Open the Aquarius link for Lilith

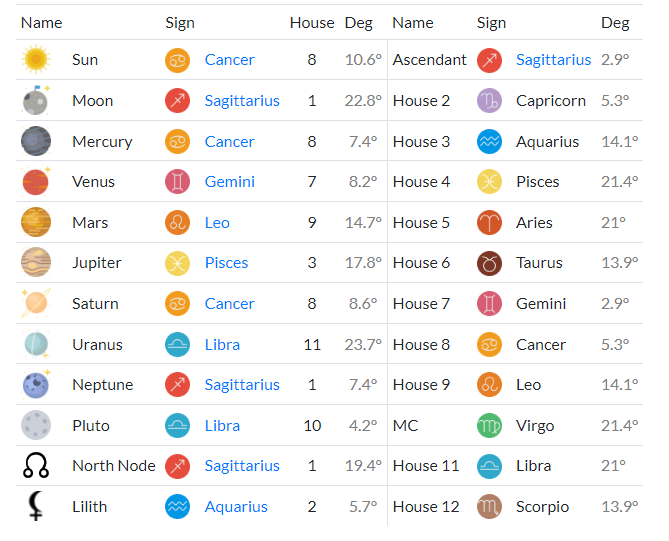236,507
